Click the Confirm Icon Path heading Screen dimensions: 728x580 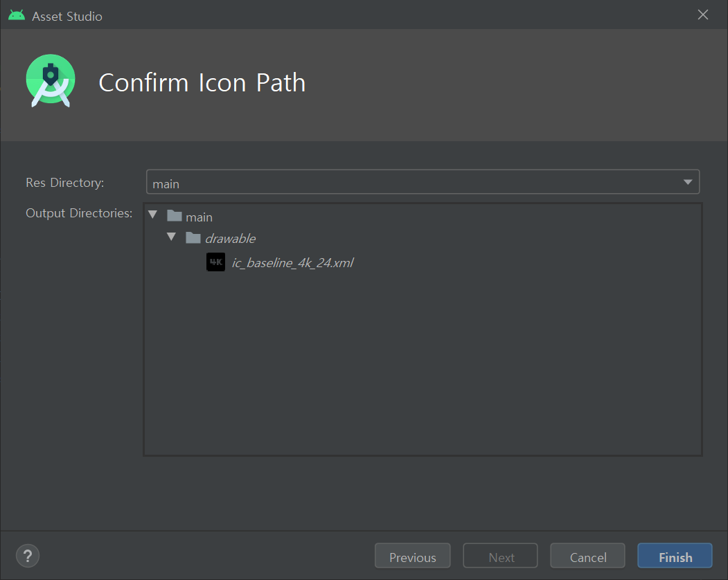[202, 82]
